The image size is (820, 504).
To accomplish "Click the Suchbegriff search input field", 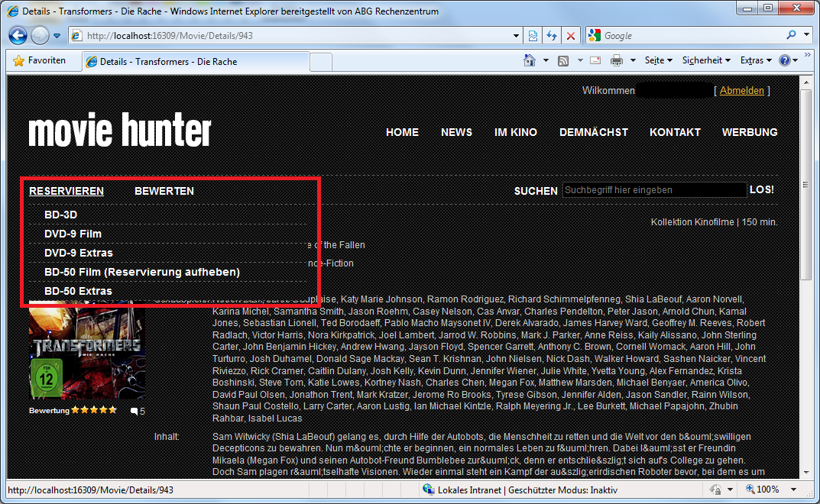I will click(x=654, y=190).
